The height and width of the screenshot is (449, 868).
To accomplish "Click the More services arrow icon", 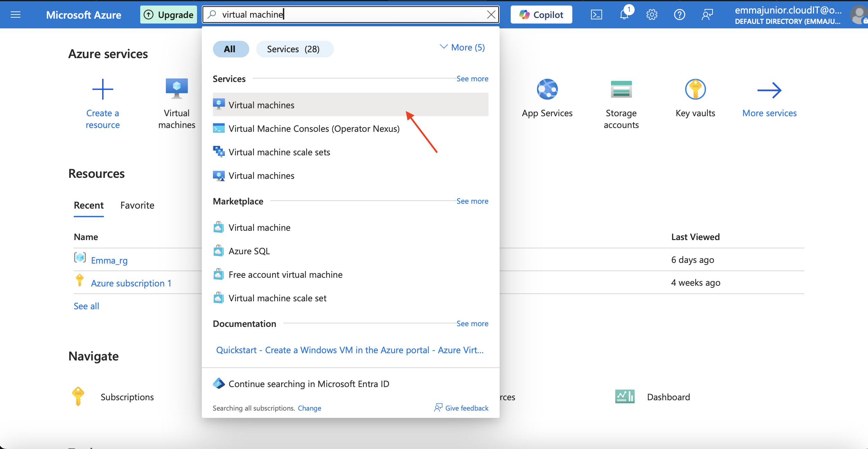I will pos(769,90).
